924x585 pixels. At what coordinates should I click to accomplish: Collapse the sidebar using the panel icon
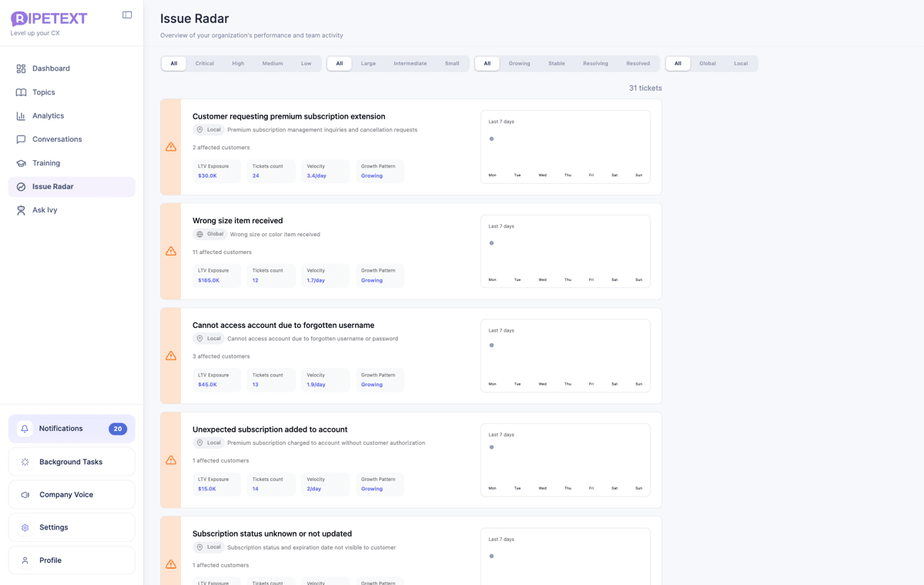tap(126, 14)
